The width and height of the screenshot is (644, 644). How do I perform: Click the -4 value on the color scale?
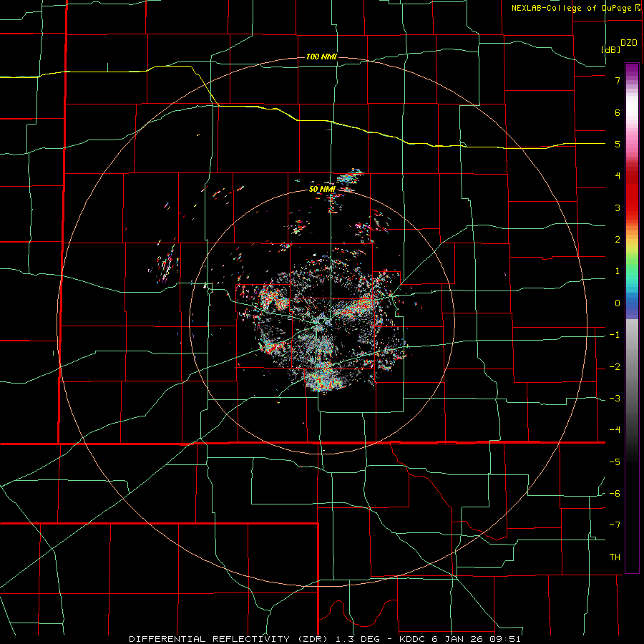(615, 430)
